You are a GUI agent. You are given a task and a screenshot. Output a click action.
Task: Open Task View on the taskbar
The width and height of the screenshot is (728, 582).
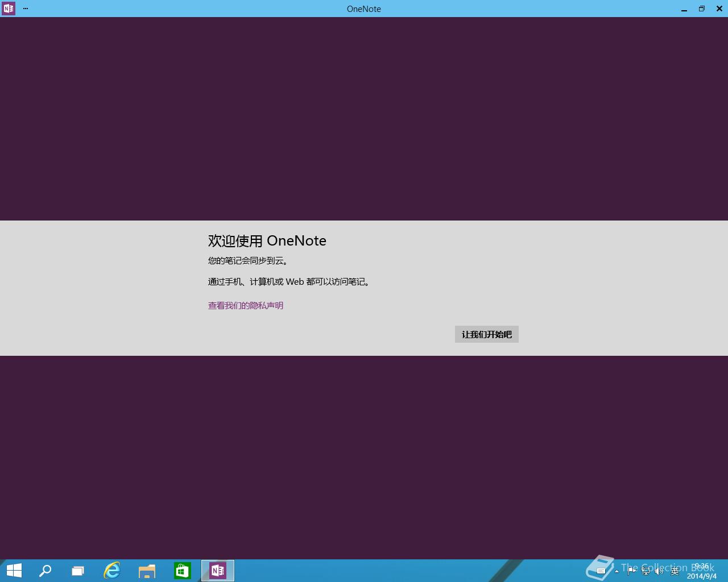78,571
